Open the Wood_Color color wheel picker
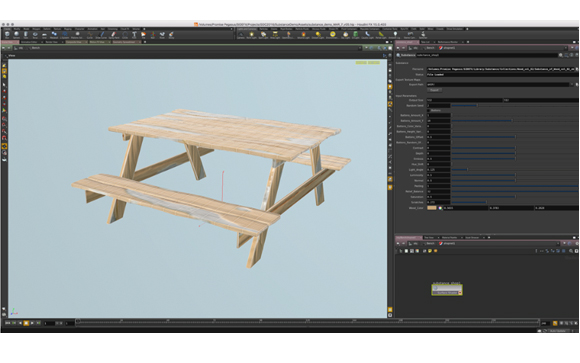The width and height of the screenshot is (580, 363). [440, 208]
